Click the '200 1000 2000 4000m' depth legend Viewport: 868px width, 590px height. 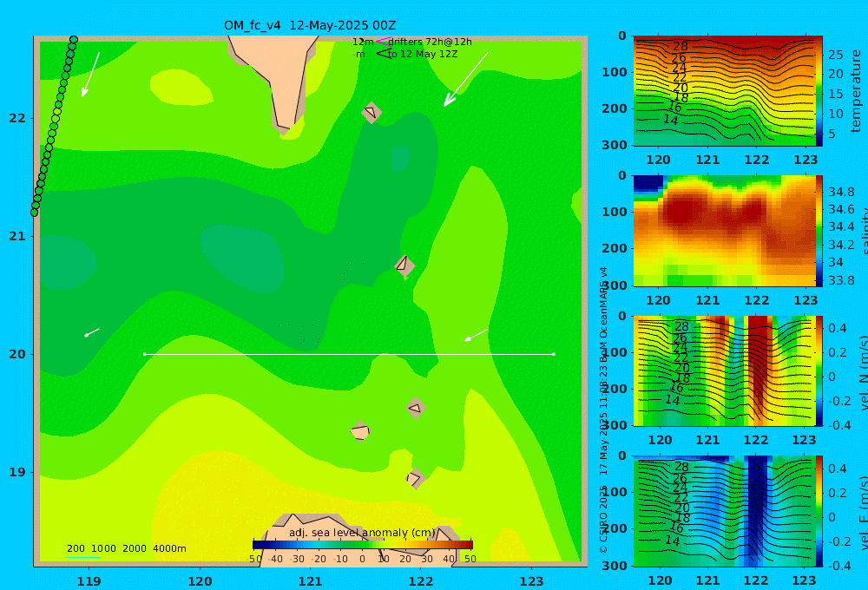tap(126, 548)
